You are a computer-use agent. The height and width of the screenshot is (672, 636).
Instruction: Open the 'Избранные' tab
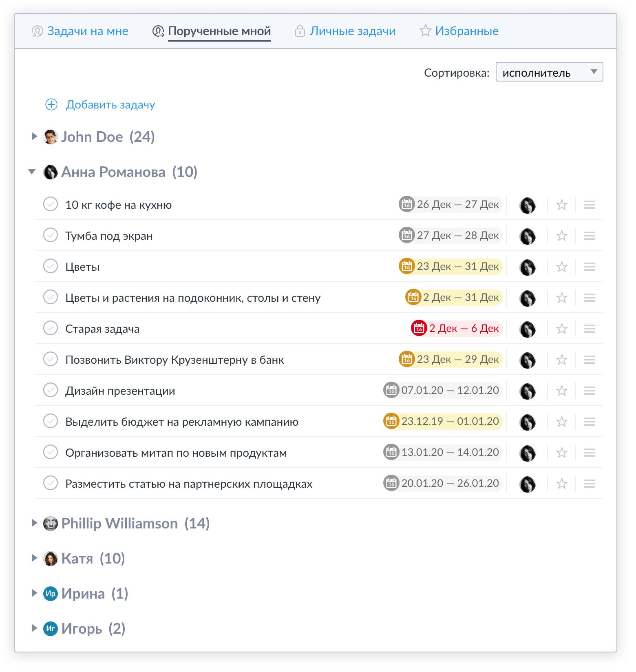(466, 31)
